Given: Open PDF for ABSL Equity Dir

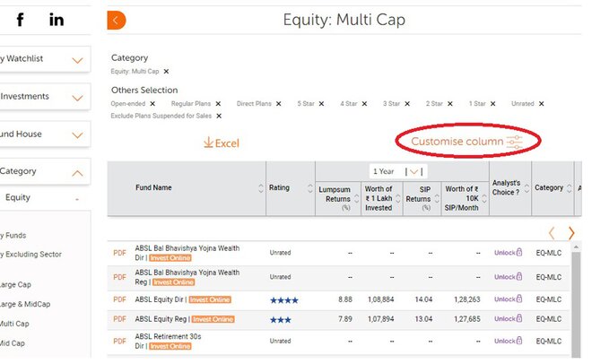Looking at the screenshot, I should (120, 299).
